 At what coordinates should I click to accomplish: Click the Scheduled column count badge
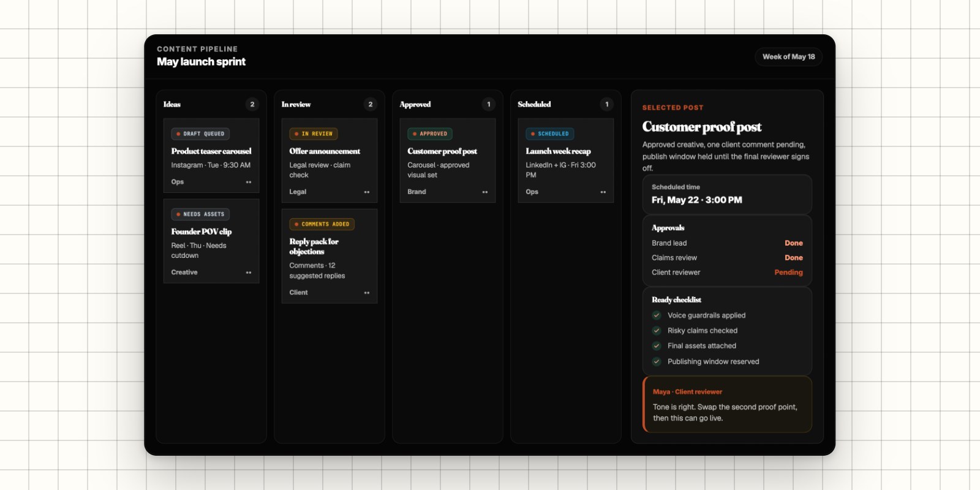click(607, 104)
